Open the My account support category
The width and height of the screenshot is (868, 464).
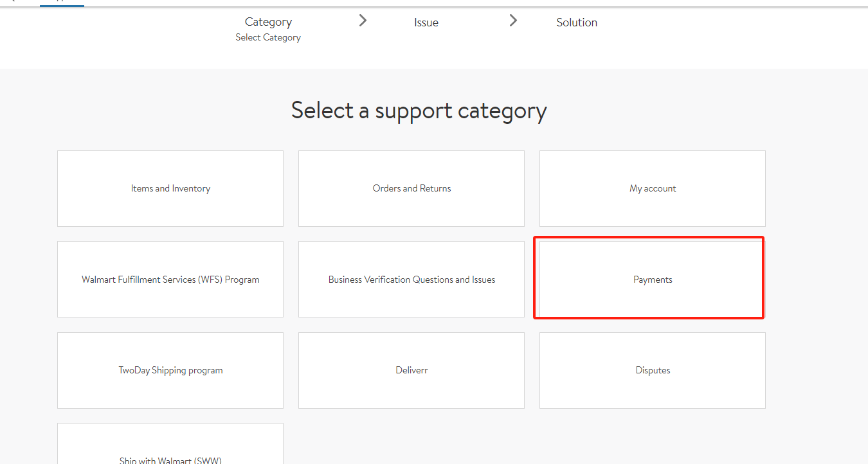coord(652,188)
